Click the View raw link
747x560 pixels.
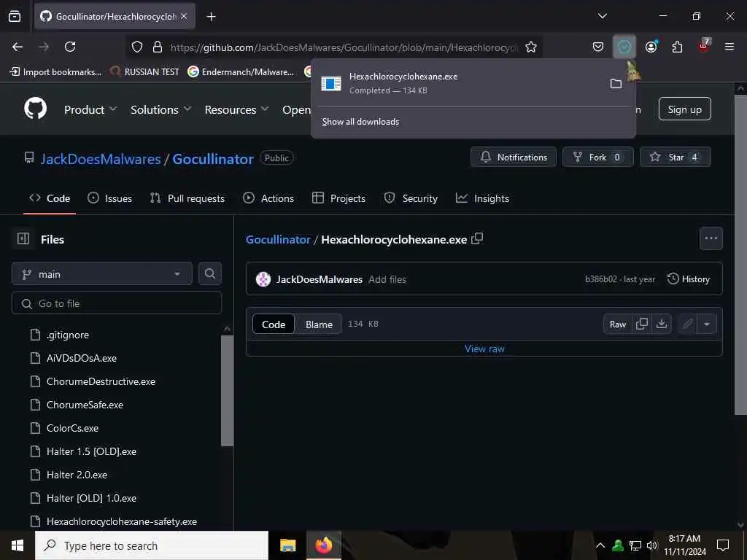484,349
